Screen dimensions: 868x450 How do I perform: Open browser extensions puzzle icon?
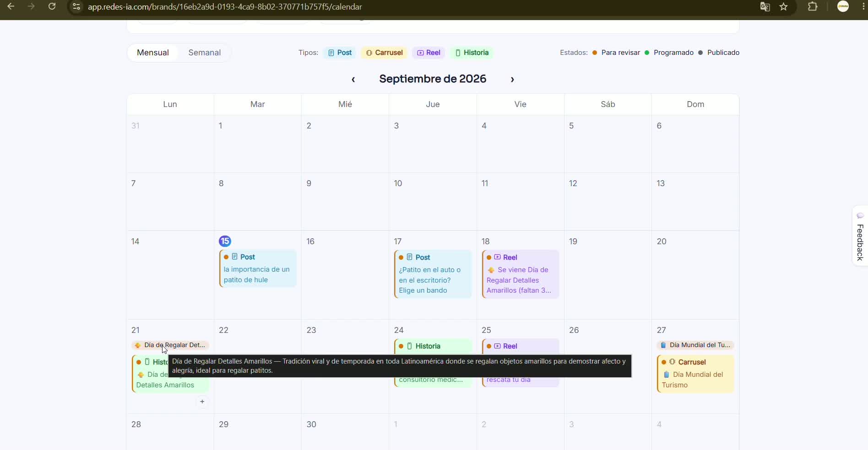[813, 7]
